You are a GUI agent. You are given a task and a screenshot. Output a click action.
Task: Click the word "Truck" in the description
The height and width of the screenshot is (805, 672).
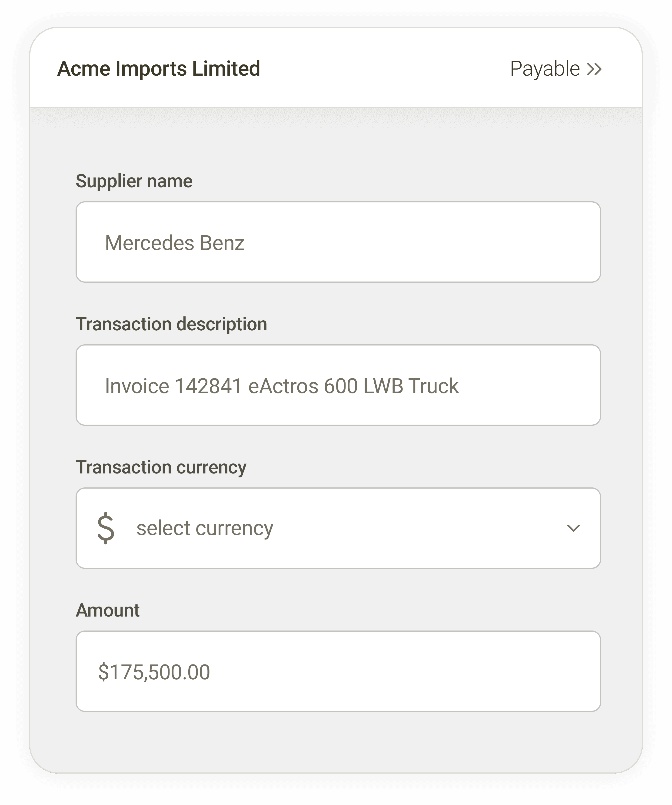pos(433,386)
